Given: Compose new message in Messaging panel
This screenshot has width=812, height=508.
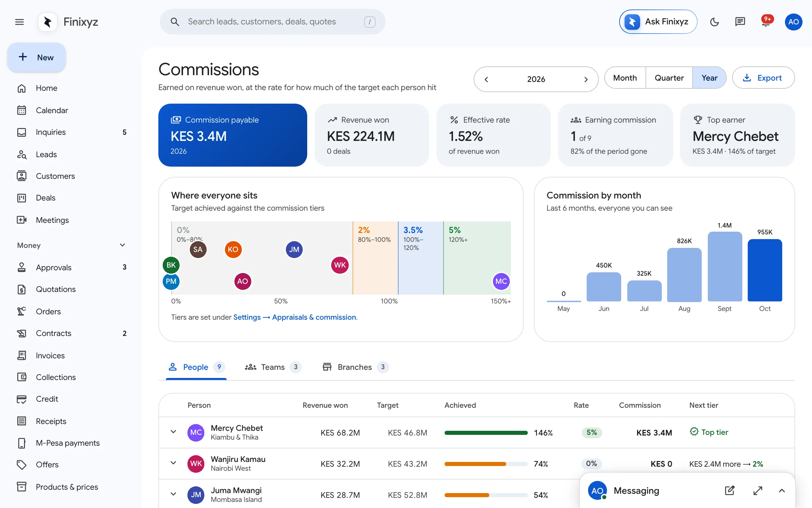Looking at the screenshot, I should point(730,490).
